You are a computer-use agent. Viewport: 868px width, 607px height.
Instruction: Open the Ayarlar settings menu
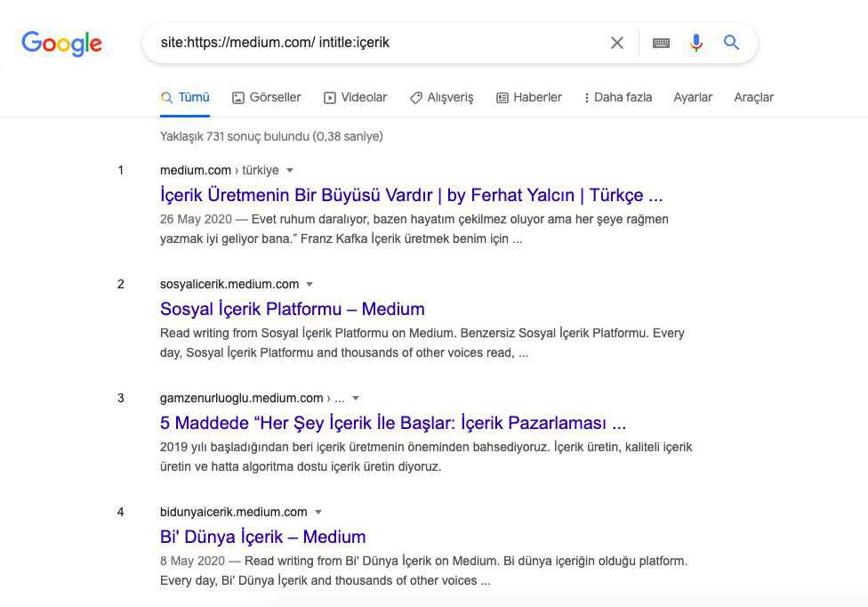click(x=693, y=98)
